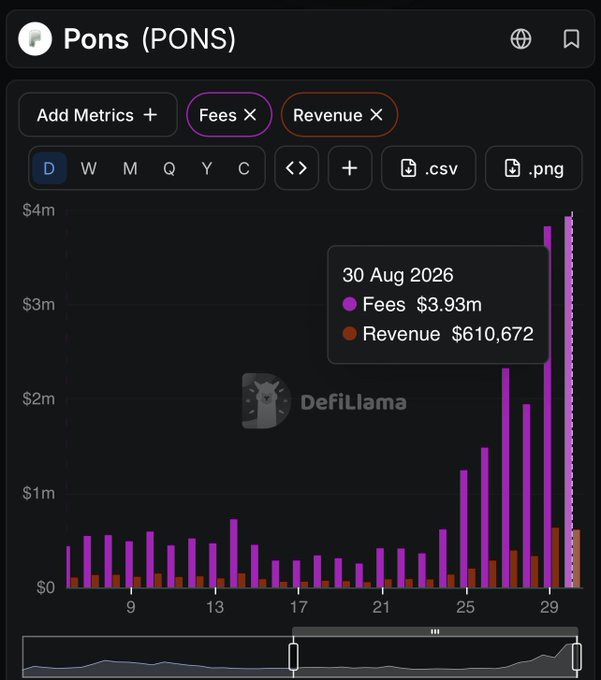Remove the Fees metric chip
The height and width of the screenshot is (680, 601).
[250, 115]
